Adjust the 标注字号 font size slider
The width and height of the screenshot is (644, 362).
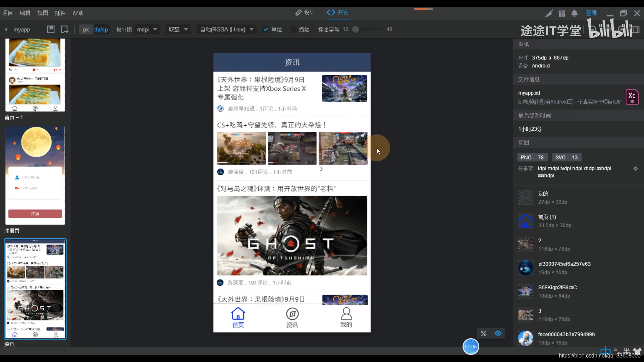point(356,29)
